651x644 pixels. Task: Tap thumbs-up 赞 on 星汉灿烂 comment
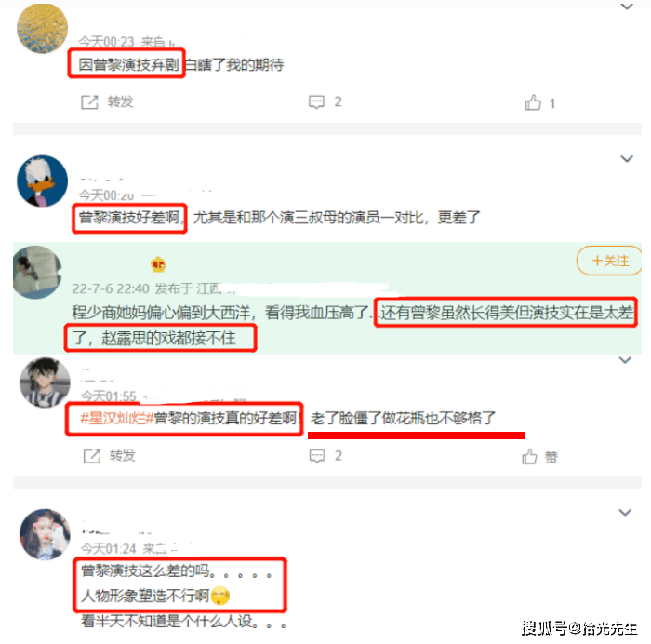tap(539, 457)
